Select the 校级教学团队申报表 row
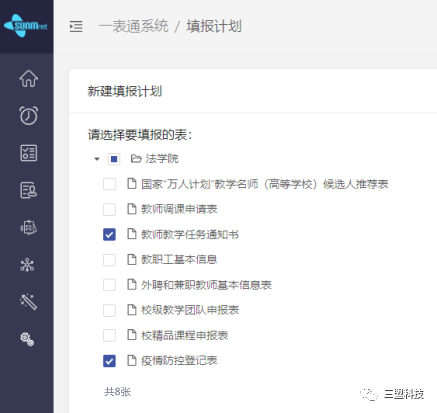Image resolution: width=437 pixels, height=413 pixels. 190,310
